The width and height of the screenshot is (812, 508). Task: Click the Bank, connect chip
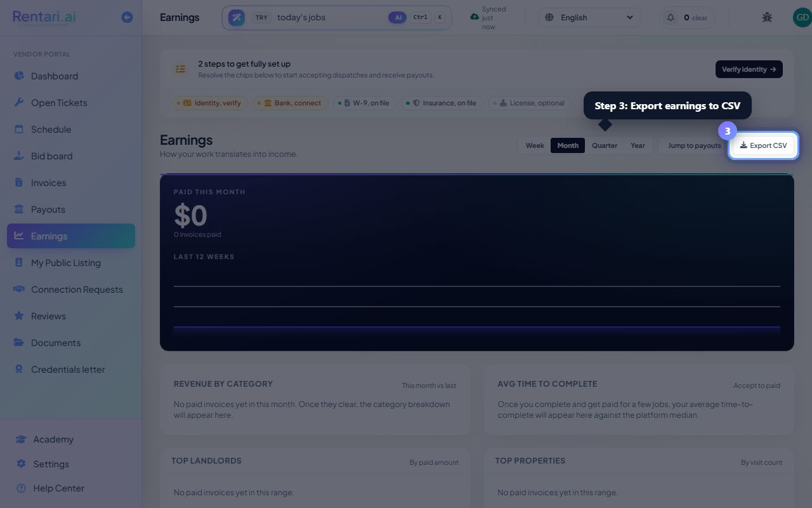click(x=291, y=103)
